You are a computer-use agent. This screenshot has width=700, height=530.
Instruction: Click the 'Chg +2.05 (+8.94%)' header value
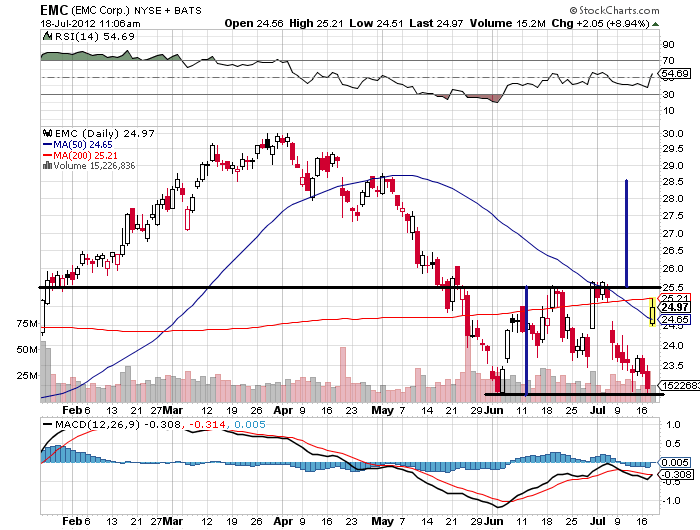pos(600,23)
